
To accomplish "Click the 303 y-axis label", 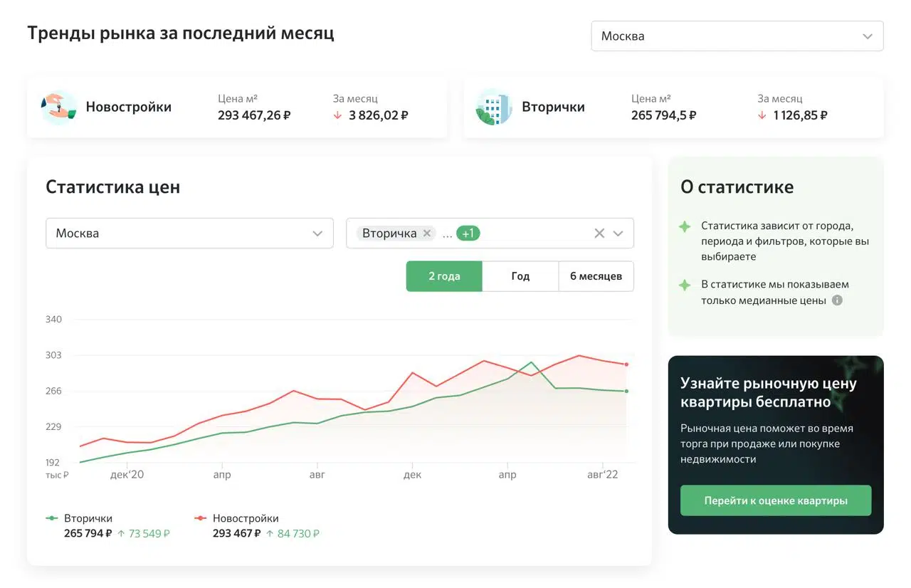I will coord(54,355).
